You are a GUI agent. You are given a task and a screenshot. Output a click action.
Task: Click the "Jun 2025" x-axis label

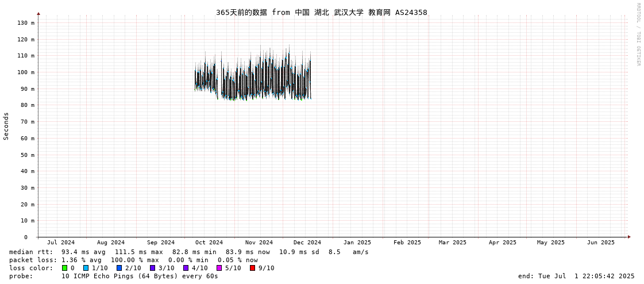(x=601, y=243)
